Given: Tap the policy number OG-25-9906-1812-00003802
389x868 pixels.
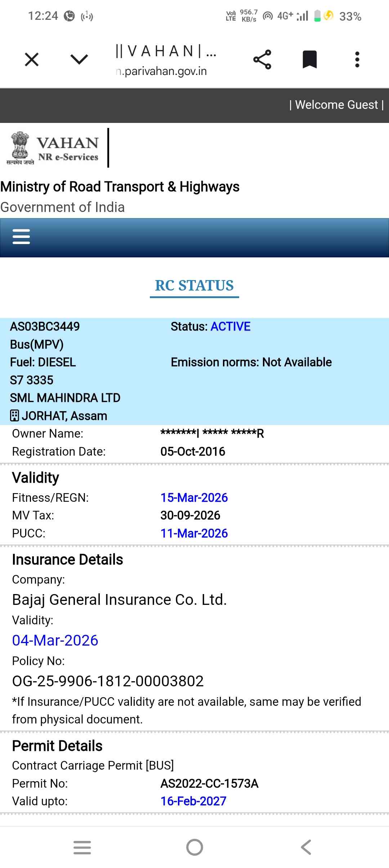Looking at the screenshot, I should [108, 681].
